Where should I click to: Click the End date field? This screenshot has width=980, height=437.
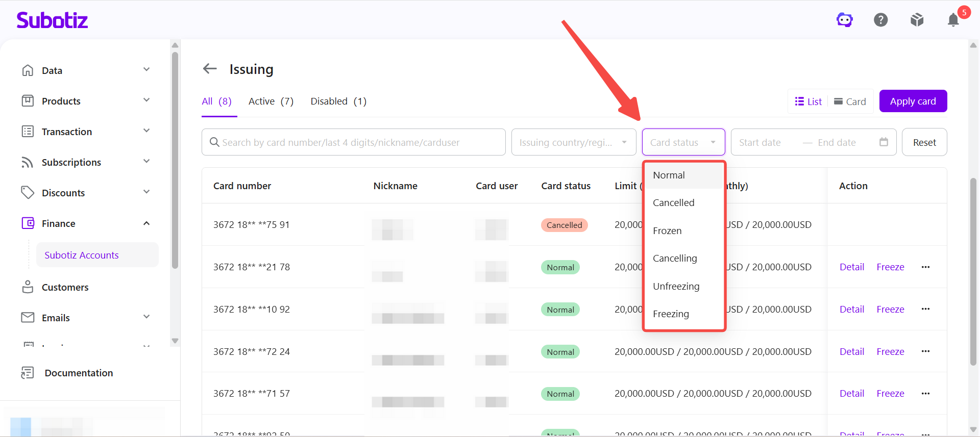click(837, 142)
